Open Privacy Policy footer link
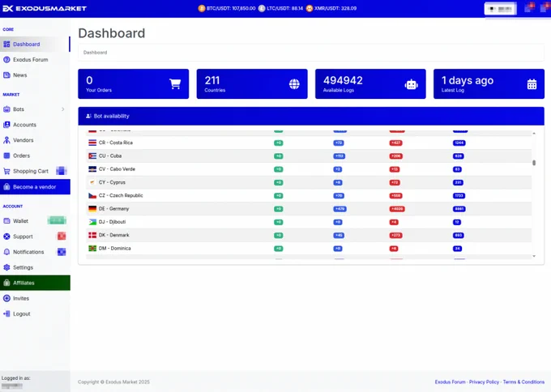The image size is (551, 392). [x=484, y=381]
